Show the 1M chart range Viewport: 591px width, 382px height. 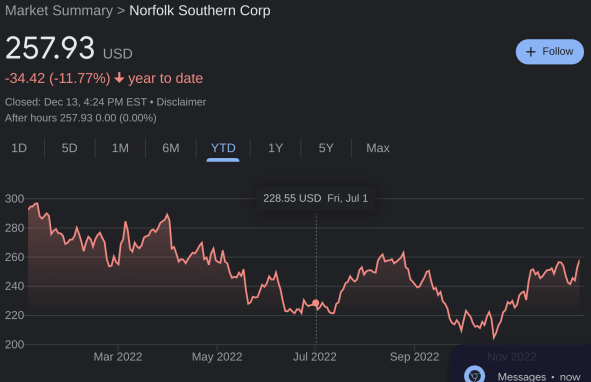click(x=120, y=148)
